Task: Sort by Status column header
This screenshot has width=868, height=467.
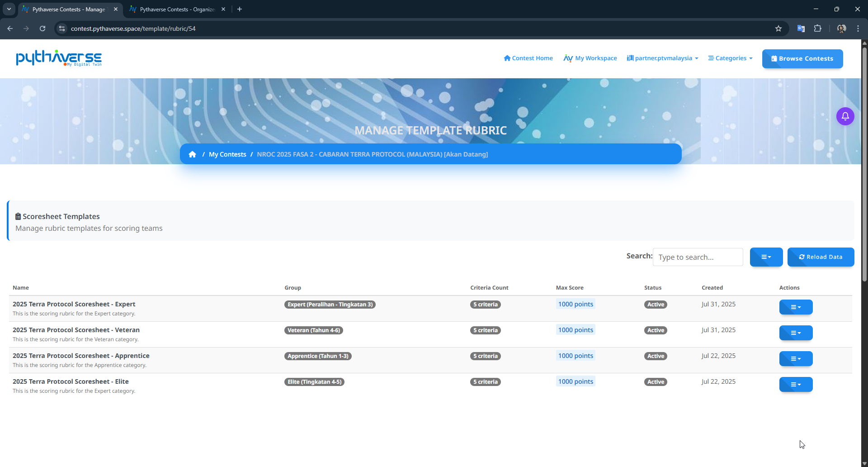Action: pyautogui.click(x=652, y=288)
